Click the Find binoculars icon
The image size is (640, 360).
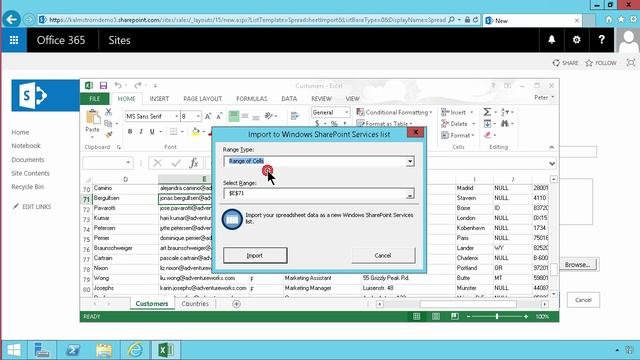click(505, 123)
